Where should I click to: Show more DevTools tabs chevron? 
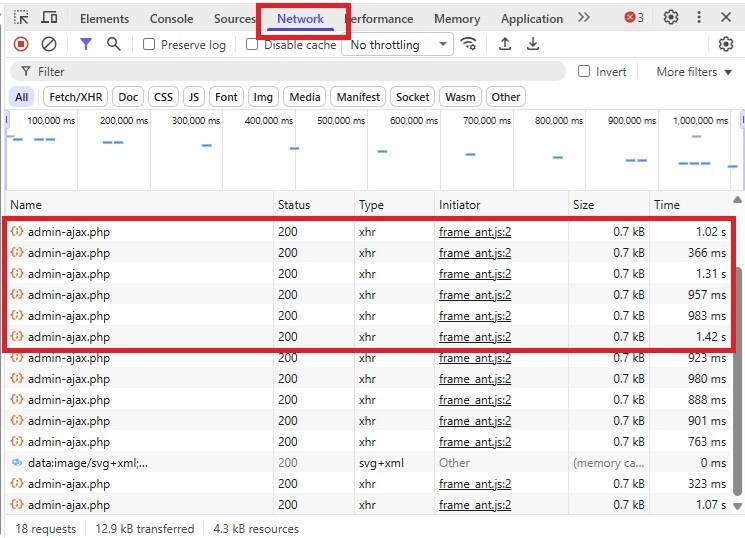coord(584,18)
